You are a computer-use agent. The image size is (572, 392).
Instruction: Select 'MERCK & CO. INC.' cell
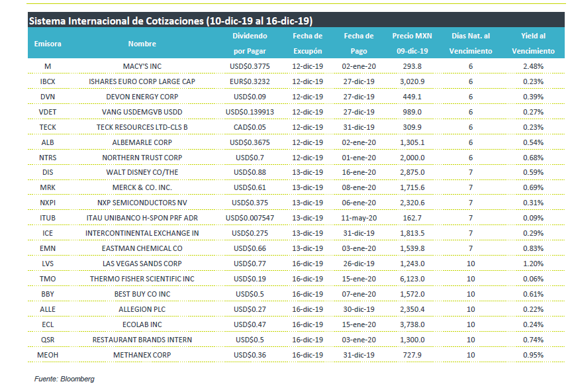(x=142, y=187)
